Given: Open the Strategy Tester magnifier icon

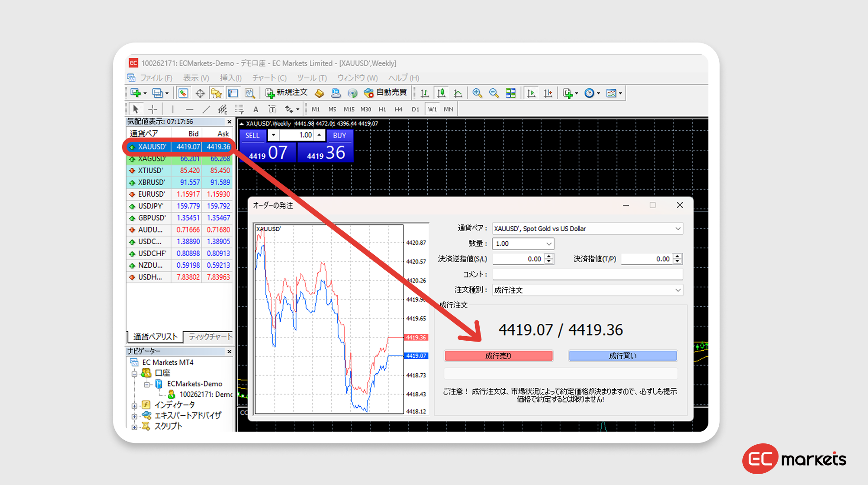Looking at the screenshot, I should [x=250, y=93].
